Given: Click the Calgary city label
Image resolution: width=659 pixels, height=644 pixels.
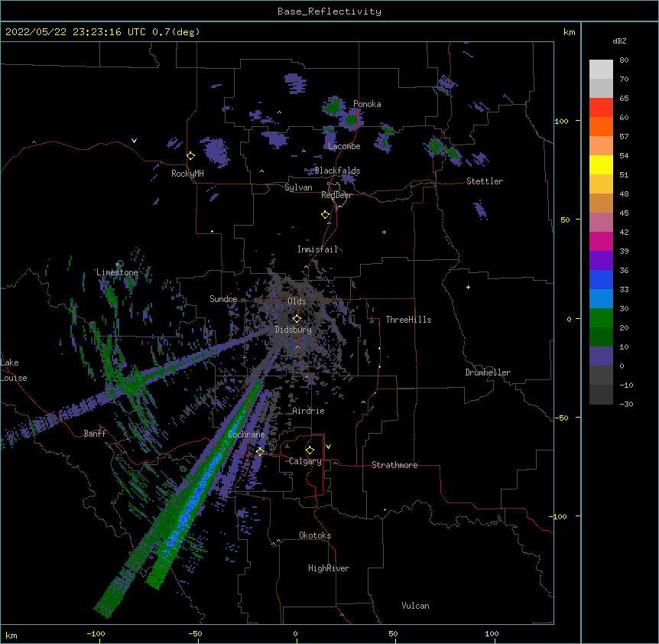Looking at the screenshot, I should tap(305, 461).
